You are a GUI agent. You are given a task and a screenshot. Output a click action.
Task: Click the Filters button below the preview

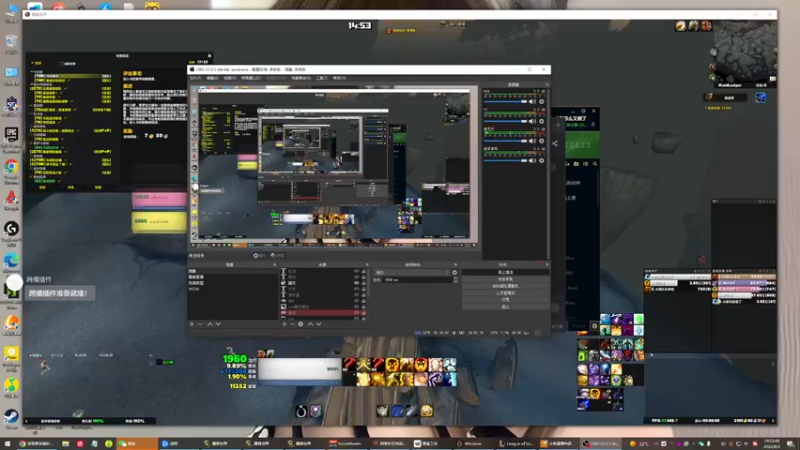click(x=278, y=256)
